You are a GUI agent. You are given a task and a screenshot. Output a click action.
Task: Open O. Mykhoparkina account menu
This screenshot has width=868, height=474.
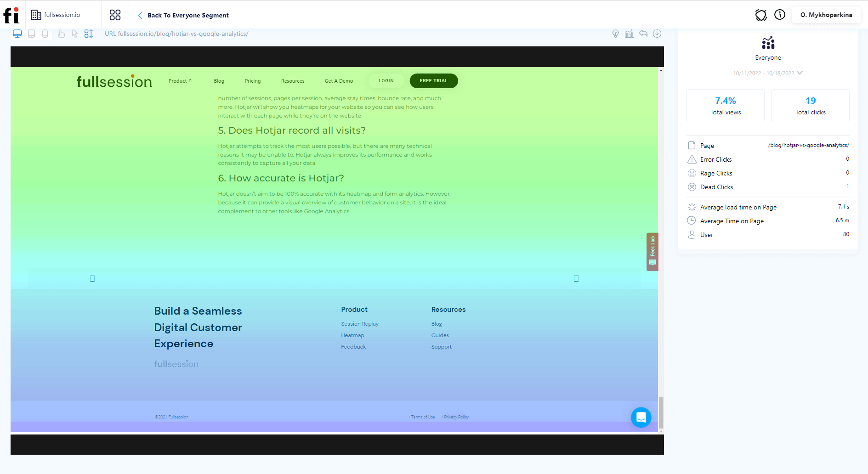click(x=826, y=15)
